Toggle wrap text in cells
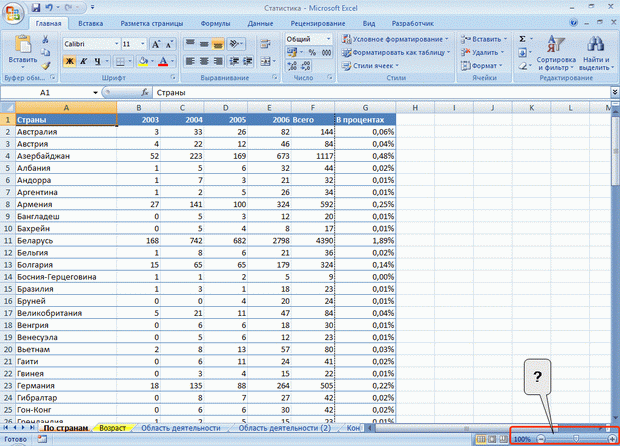 coord(265,44)
